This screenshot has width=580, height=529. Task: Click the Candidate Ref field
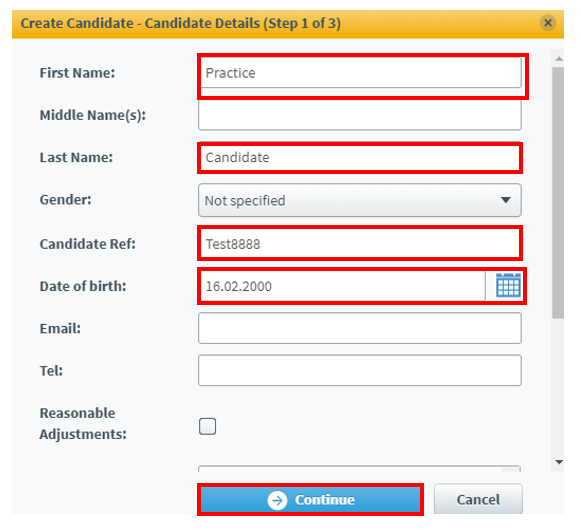point(360,244)
